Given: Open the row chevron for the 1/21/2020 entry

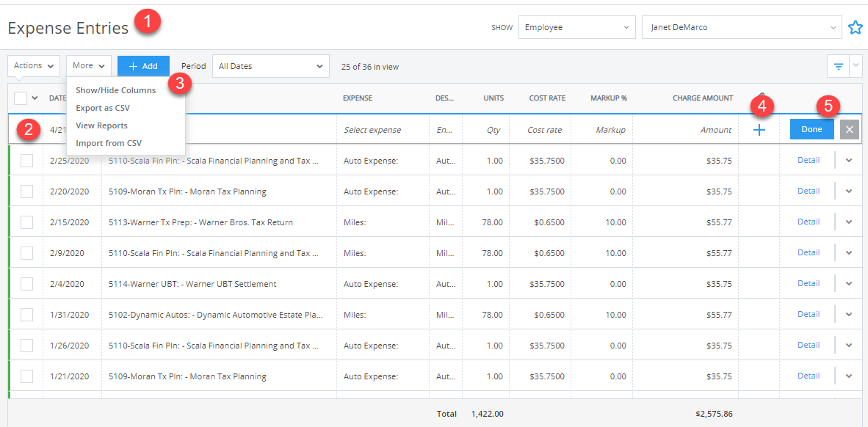Looking at the screenshot, I should [849, 376].
